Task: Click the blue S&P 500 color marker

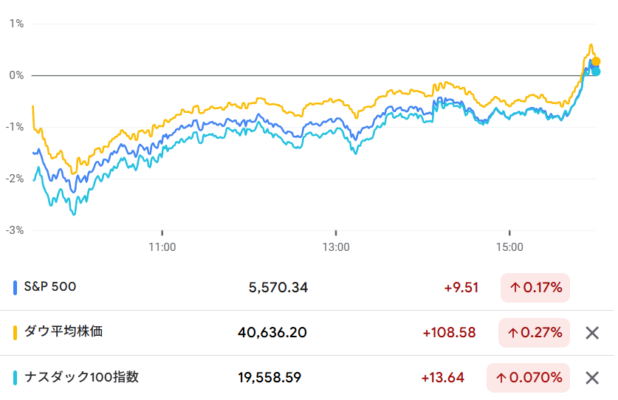Action: (x=15, y=288)
